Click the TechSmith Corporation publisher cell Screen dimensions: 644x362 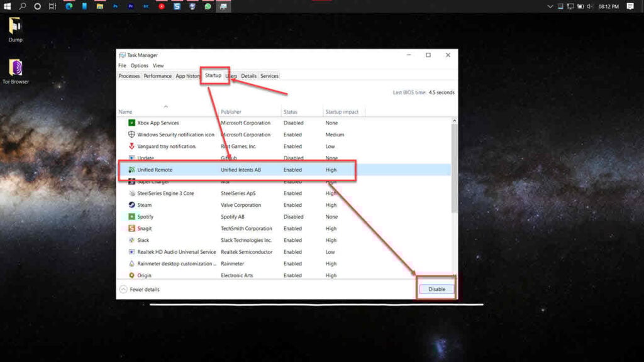247,228
